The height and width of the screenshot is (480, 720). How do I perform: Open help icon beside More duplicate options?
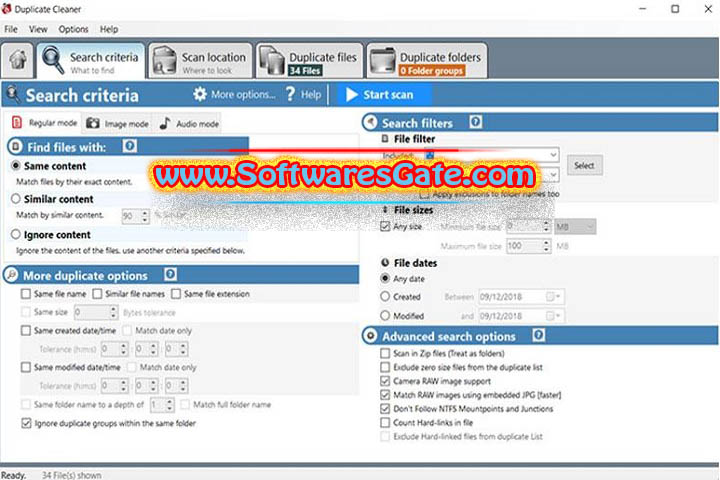tap(170, 274)
